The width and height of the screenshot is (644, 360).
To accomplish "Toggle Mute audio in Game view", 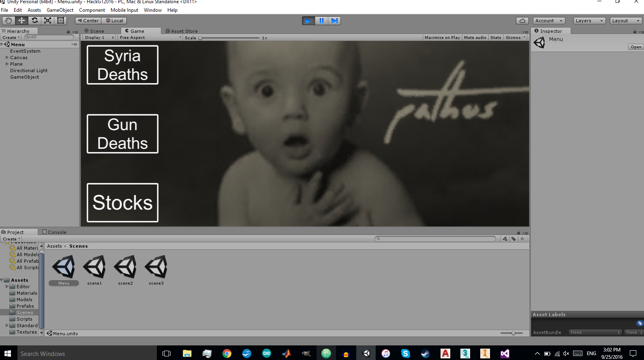I will [475, 38].
